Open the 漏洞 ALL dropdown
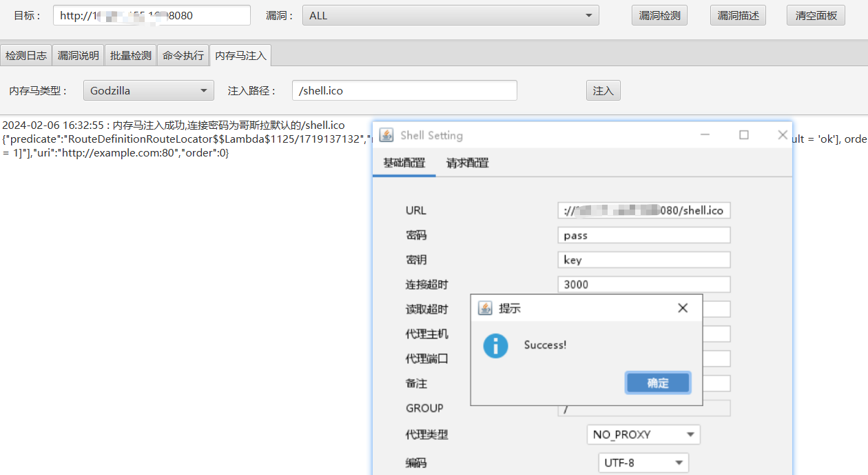The height and width of the screenshot is (475, 868). point(451,15)
